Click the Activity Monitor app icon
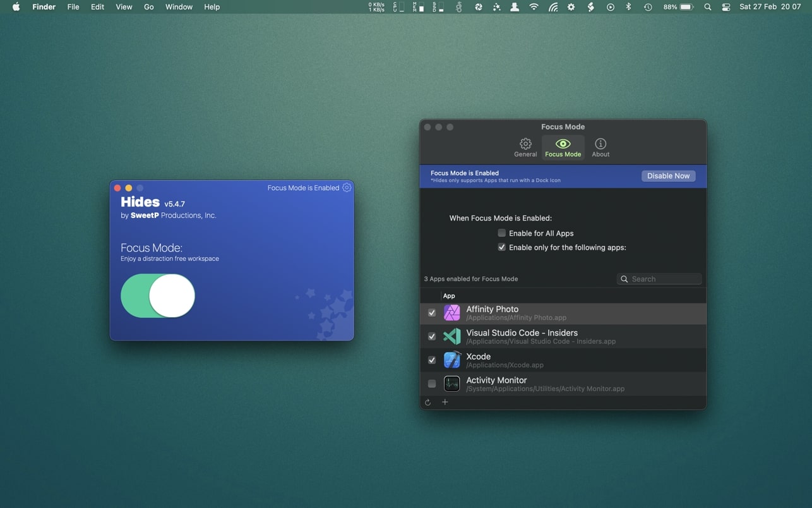Screen dimensions: 812x508 click(451, 384)
